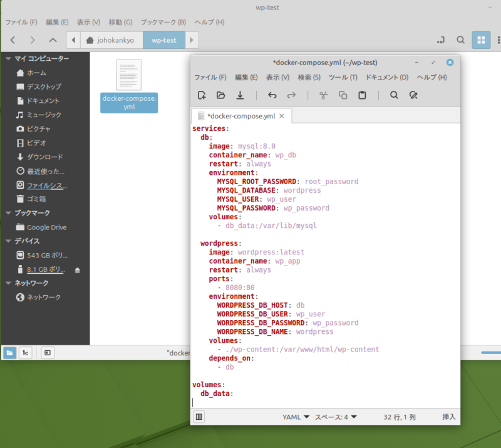Image resolution: width=501 pixels, height=448 pixels.
Task: Click the open file icon in editor
Action: (x=220, y=95)
